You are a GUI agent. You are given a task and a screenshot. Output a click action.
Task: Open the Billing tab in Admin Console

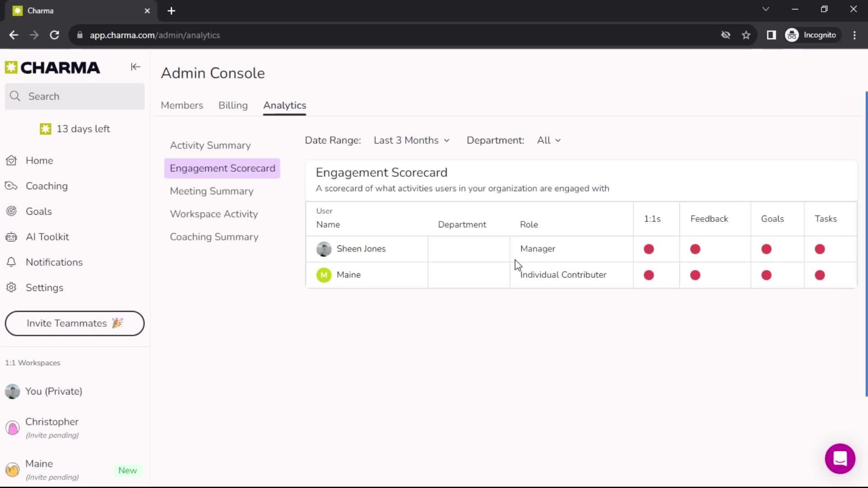click(233, 105)
